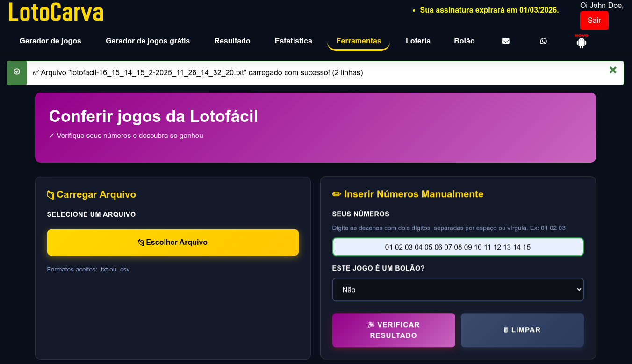Click the Escolher Arquivo button
The height and width of the screenshot is (364, 632).
click(173, 243)
